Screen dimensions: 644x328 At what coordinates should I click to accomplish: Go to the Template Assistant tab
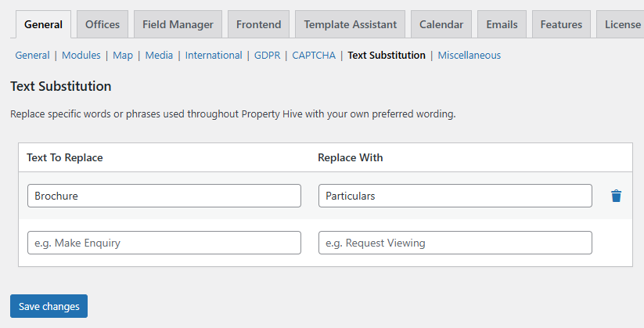(351, 24)
